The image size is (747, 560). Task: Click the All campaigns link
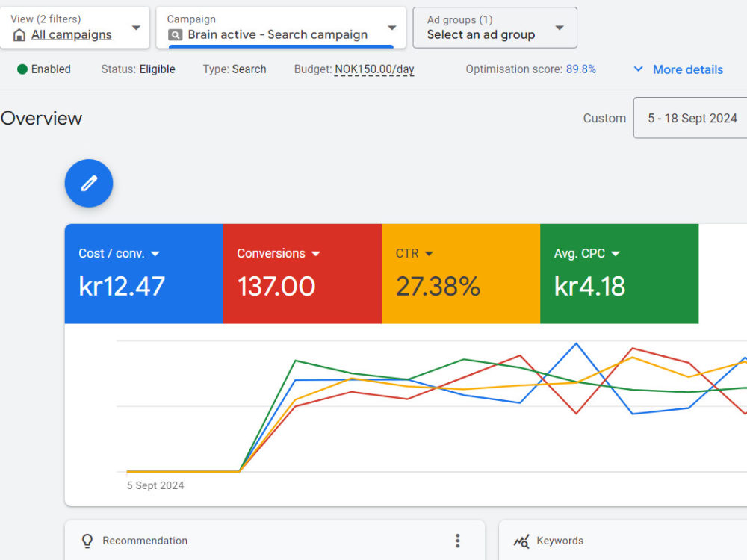pos(72,35)
